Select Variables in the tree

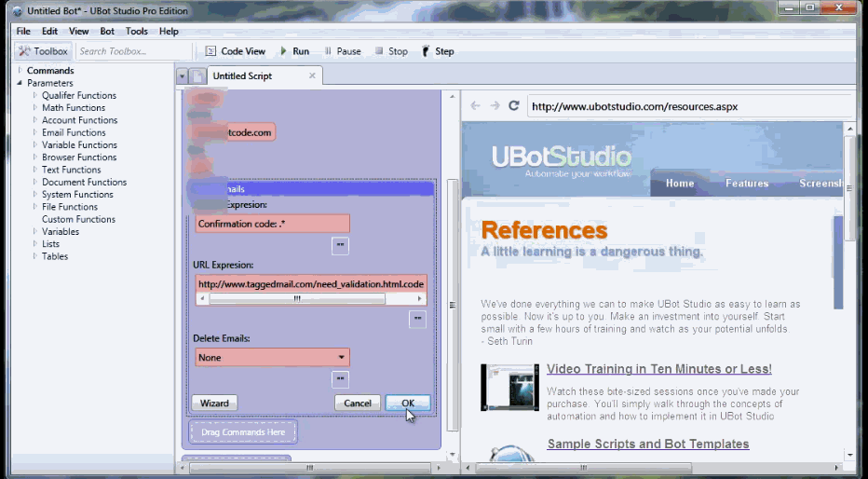pos(61,231)
